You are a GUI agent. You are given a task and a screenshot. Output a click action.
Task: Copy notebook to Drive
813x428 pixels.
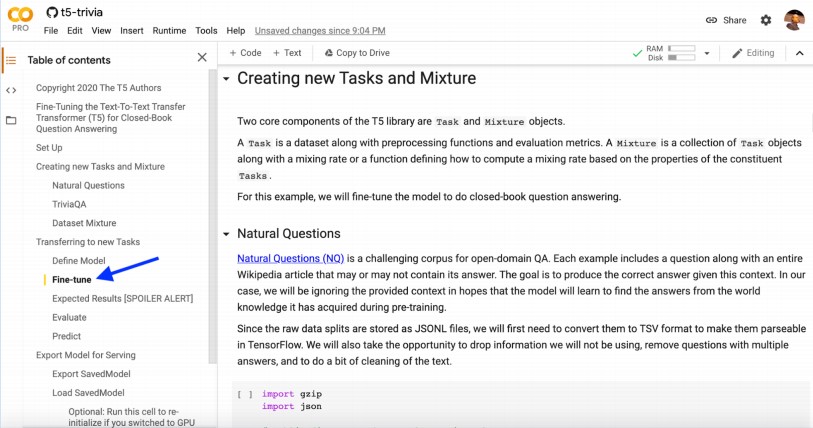(357, 53)
